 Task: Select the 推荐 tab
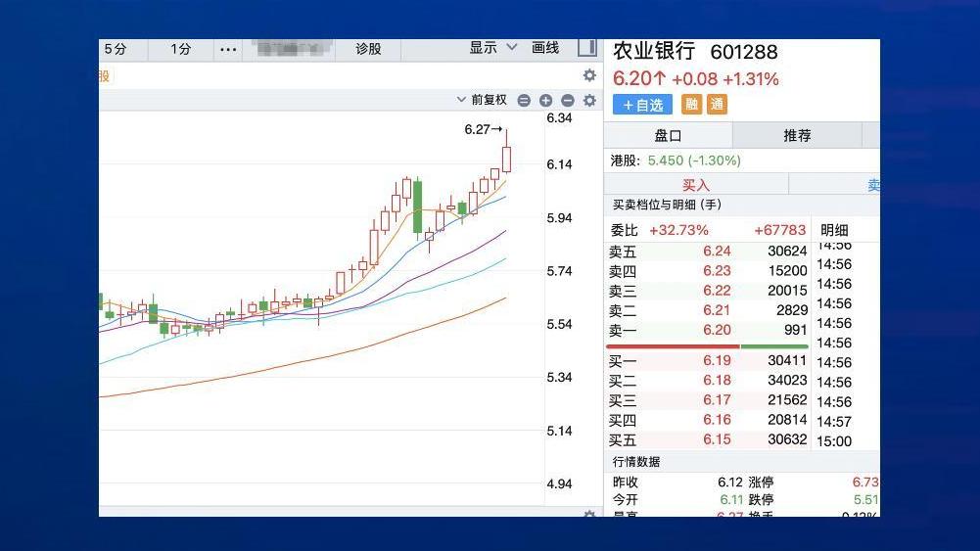coord(797,136)
